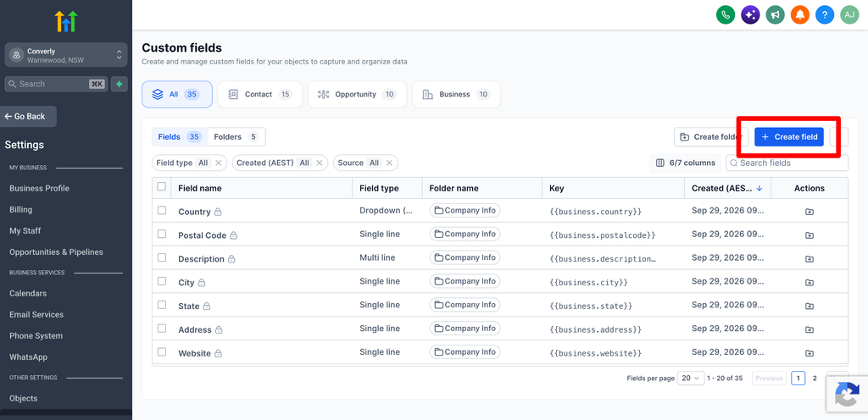Check the State row checkbox
Image resolution: width=868 pixels, height=420 pixels.
pos(162,305)
